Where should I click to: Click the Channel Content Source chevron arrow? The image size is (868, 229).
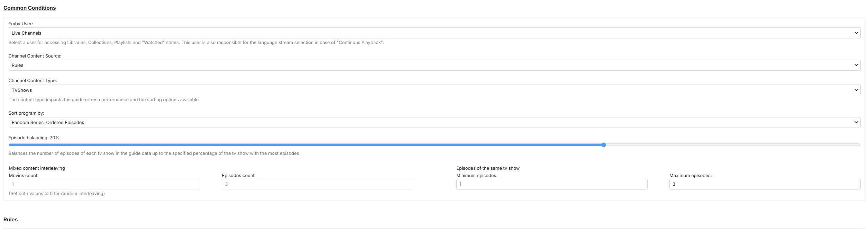[x=856, y=65]
